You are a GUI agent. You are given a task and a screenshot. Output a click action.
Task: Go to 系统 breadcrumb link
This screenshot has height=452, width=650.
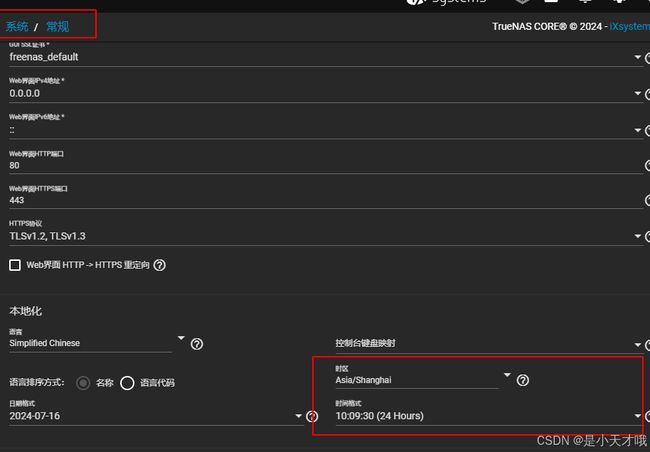[x=17, y=27]
